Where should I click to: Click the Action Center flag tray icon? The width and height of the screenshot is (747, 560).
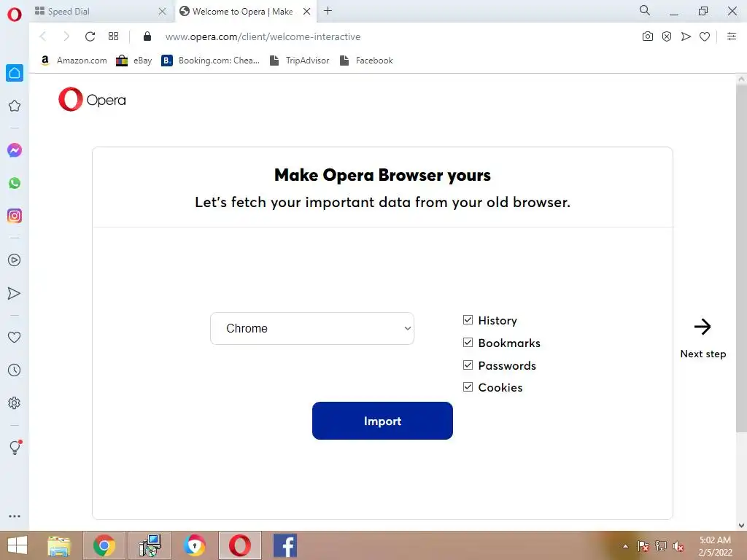click(x=643, y=546)
